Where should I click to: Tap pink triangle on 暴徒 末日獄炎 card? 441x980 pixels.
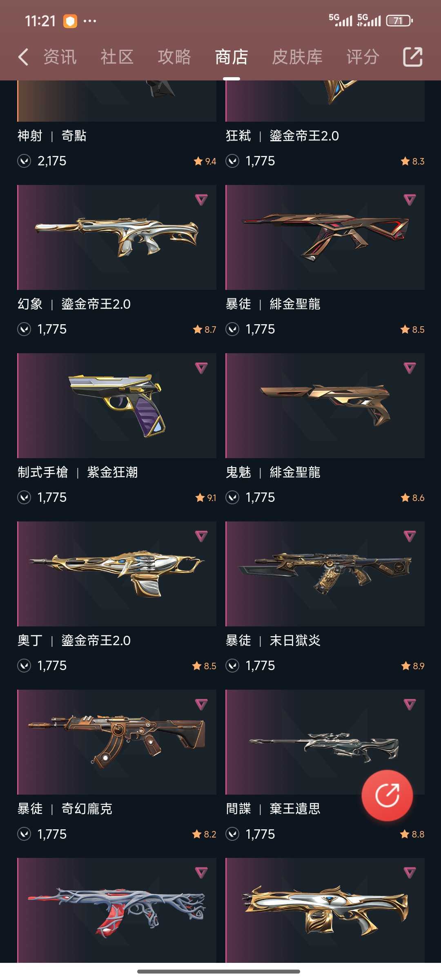(x=410, y=536)
